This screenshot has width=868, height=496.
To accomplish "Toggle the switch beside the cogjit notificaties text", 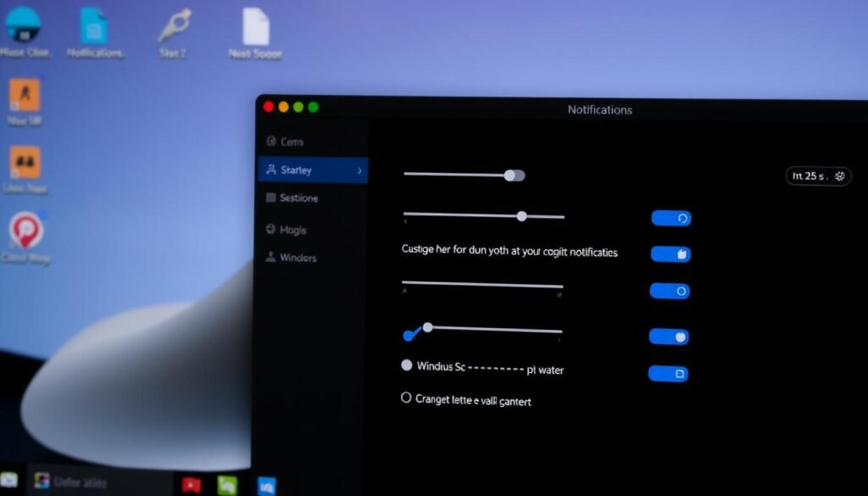I will coord(670,254).
